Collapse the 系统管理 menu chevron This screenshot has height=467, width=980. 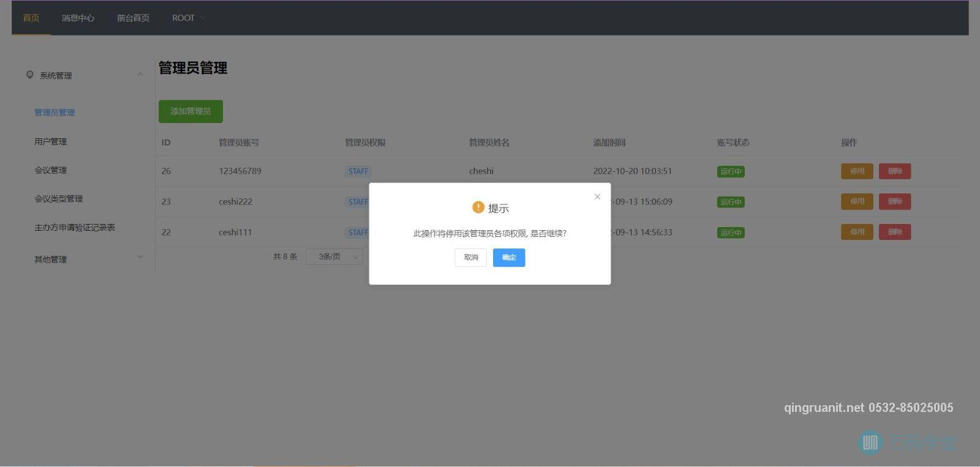[x=140, y=75]
